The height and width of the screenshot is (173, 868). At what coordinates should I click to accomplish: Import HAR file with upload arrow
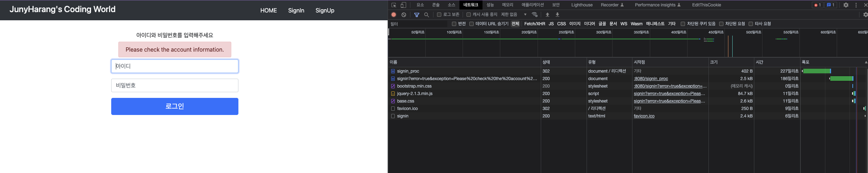[548, 15]
